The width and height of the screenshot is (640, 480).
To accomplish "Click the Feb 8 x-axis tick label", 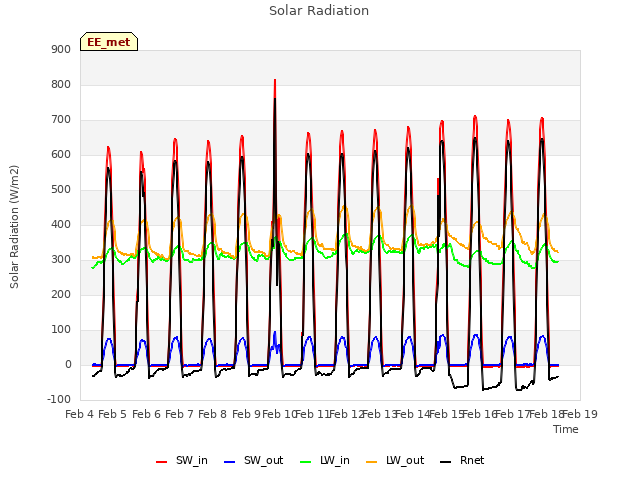I will [x=213, y=414].
